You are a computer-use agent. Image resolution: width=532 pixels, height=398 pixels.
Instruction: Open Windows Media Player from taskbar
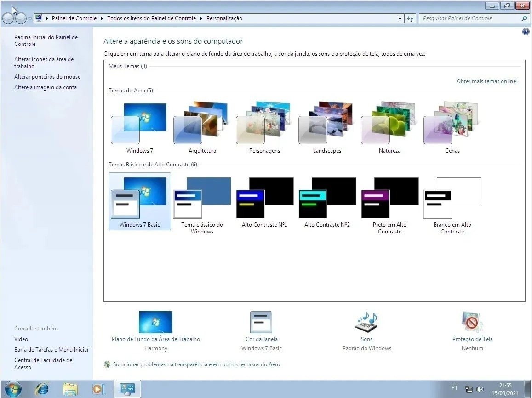coord(98,389)
